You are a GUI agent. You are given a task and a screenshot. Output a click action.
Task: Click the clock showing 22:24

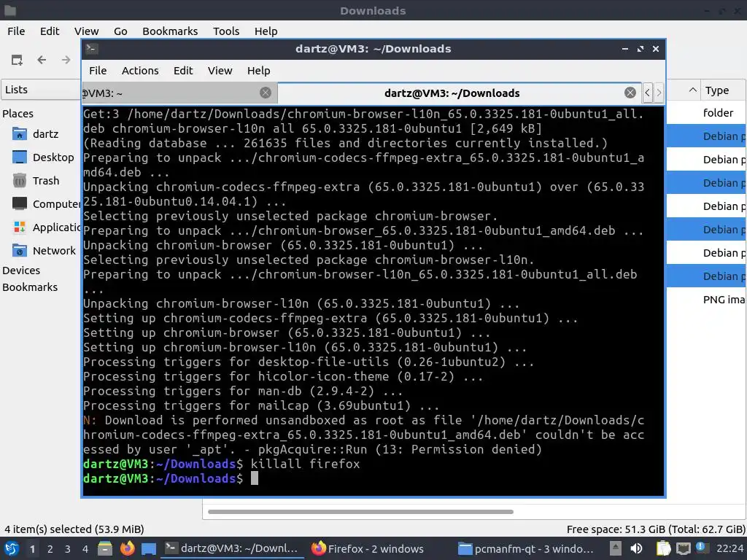[x=729, y=548]
